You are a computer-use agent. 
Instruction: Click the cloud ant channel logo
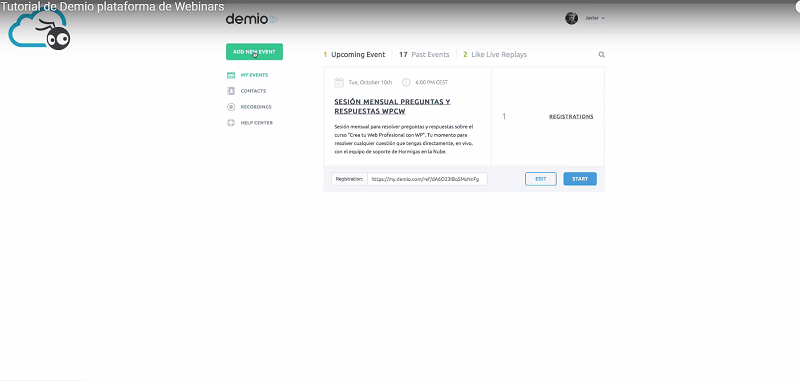pyautogui.click(x=39, y=30)
